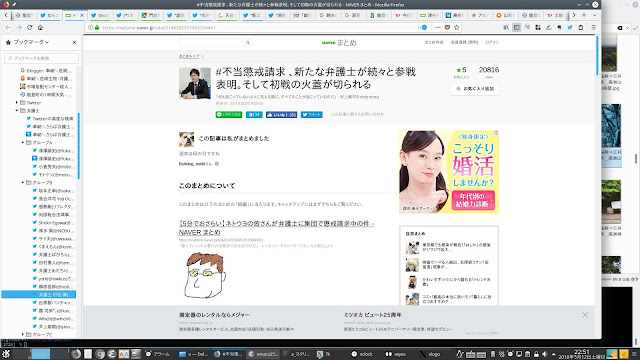Open a new tab with the plus button

point(584,15)
